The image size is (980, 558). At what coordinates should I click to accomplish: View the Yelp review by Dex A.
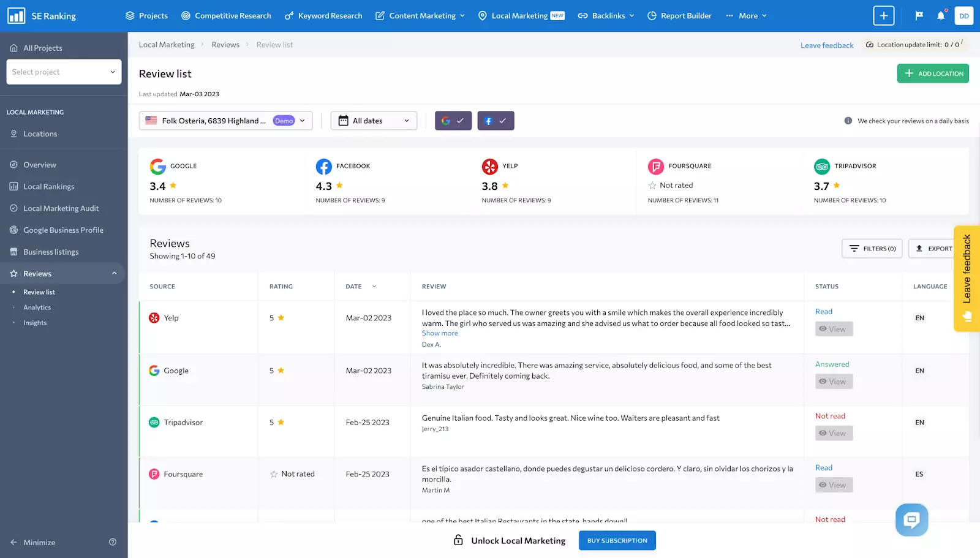tap(834, 329)
